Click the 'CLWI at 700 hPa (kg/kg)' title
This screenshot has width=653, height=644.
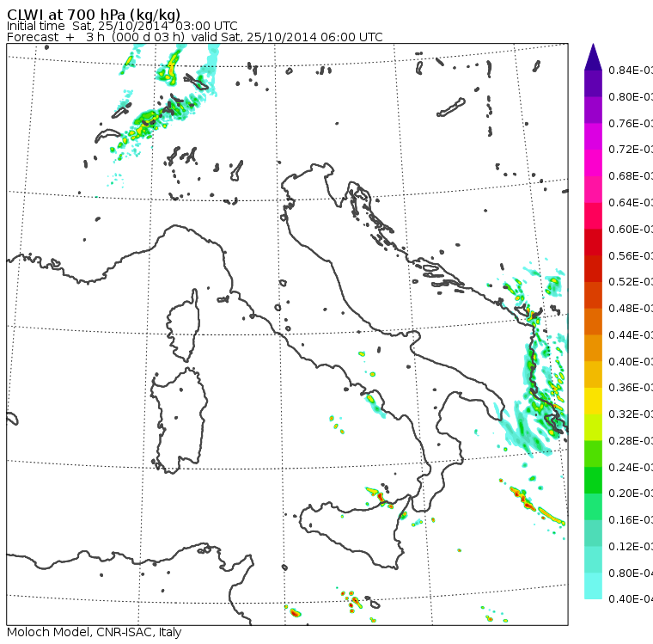coord(94,14)
